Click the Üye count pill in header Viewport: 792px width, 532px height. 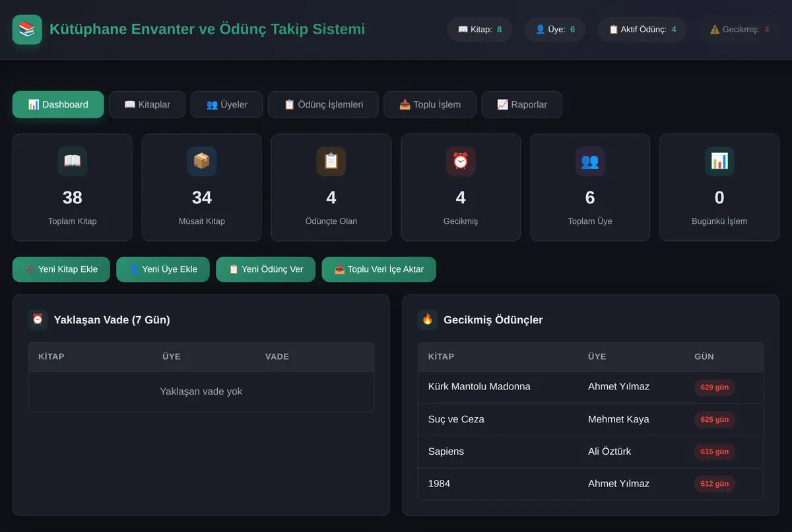pyautogui.click(x=555, y=30)
